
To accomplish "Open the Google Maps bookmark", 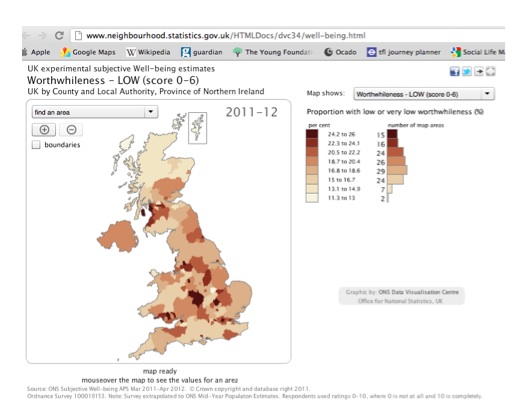I will (x=88, y=52).
